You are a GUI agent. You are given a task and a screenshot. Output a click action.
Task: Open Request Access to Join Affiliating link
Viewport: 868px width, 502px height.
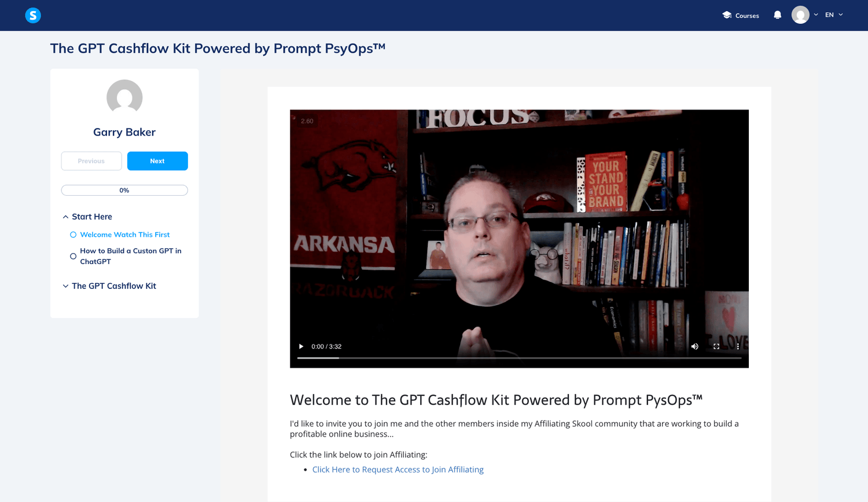pyautogui.click(x=398, y=470)
